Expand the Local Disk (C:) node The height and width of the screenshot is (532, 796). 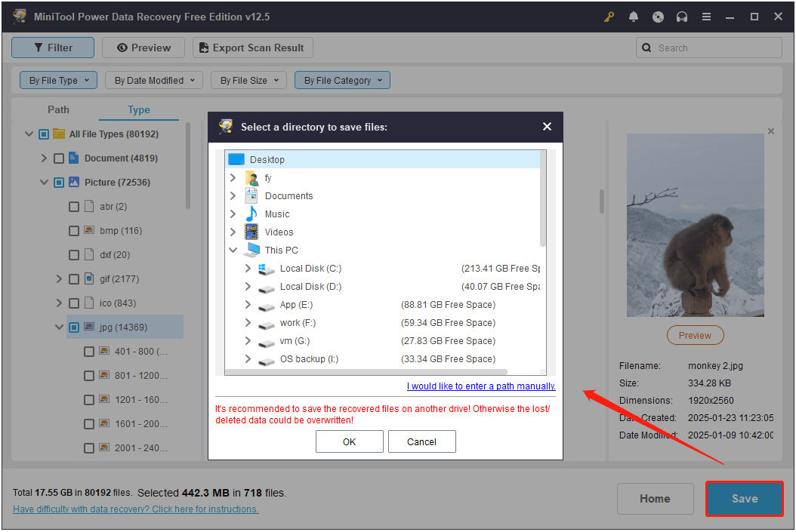pos(248,268)
